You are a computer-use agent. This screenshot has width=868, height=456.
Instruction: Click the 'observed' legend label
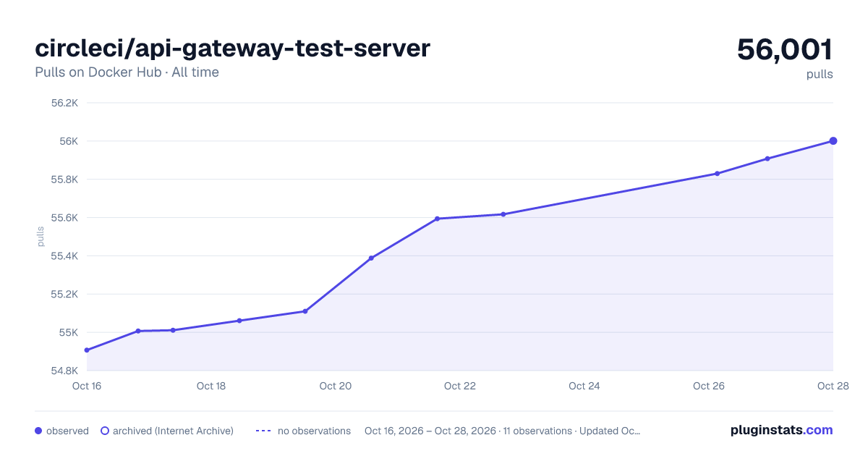pyautogui.click(x=67, y=431)
